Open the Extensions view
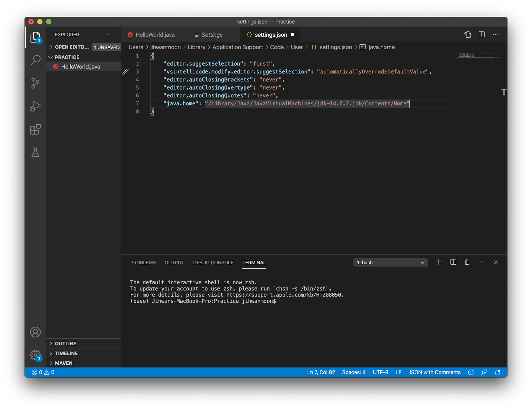This screenshot has width=532, height=410. [x=36, y=129]
